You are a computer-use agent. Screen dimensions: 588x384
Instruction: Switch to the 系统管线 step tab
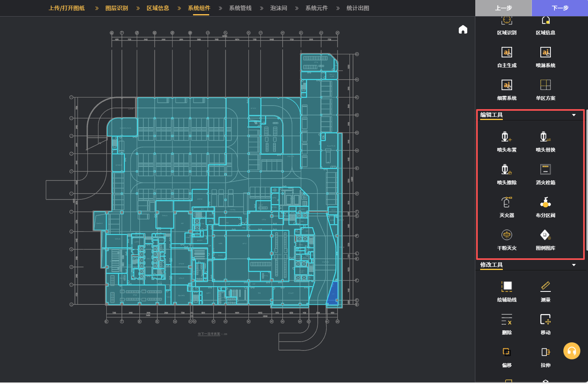240,8
